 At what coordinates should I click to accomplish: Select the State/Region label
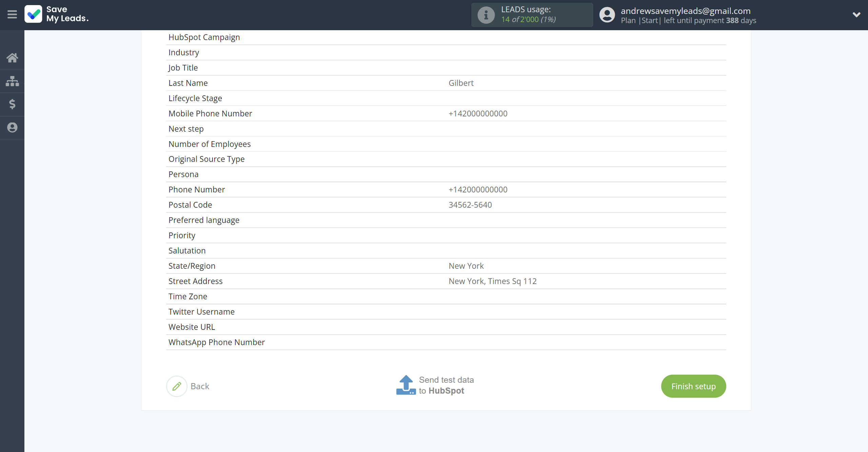(x=192, y=266)
